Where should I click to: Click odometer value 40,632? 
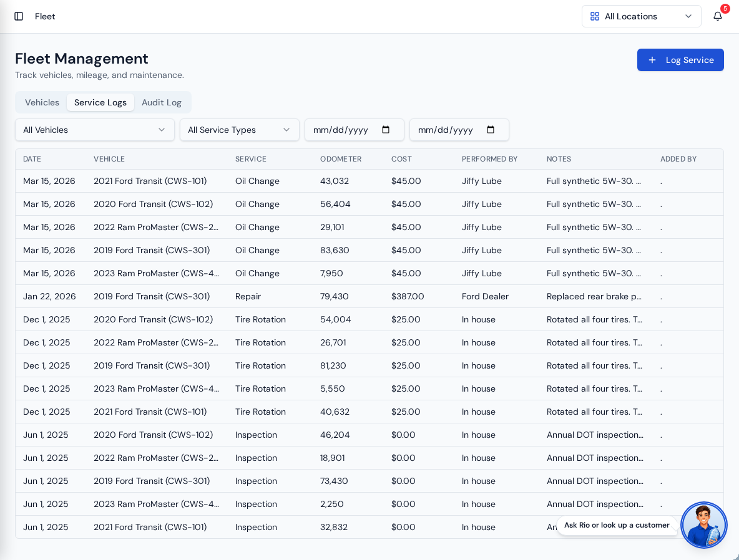pyautogui.click(x=335, y=412)
